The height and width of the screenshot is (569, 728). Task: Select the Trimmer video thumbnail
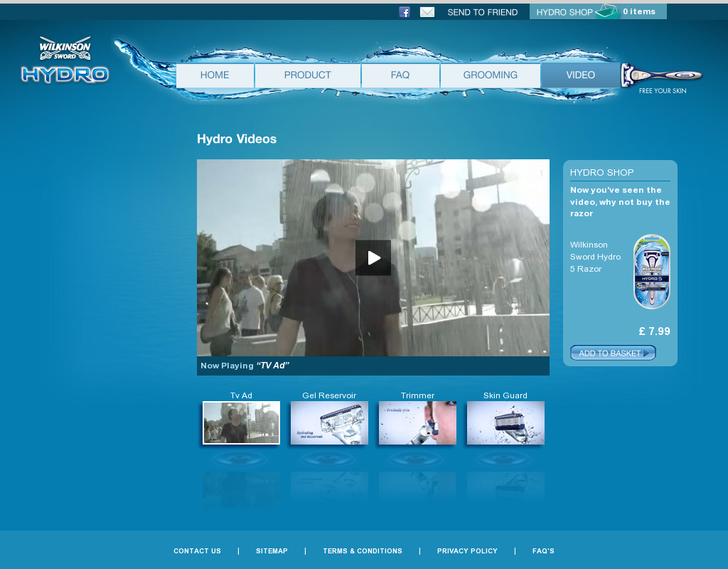tap(417, 422)
